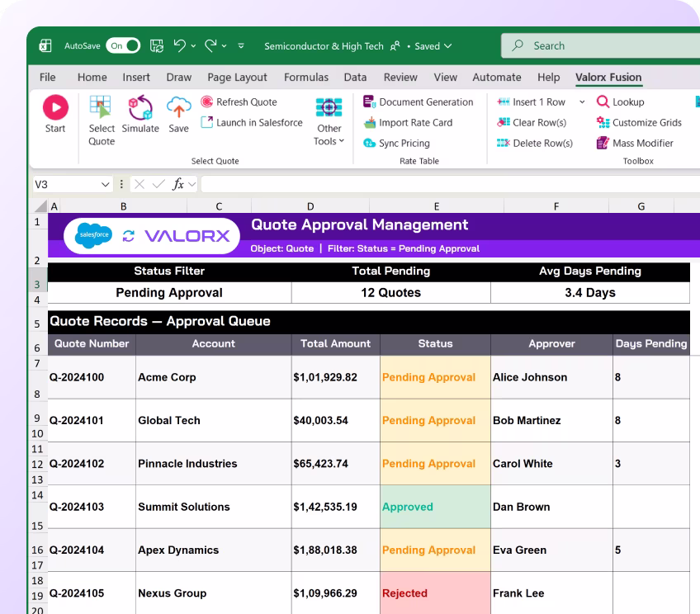This screenshot has height=614, width=700.
Task: Open the Data tab
Action: tap(355, 78)
